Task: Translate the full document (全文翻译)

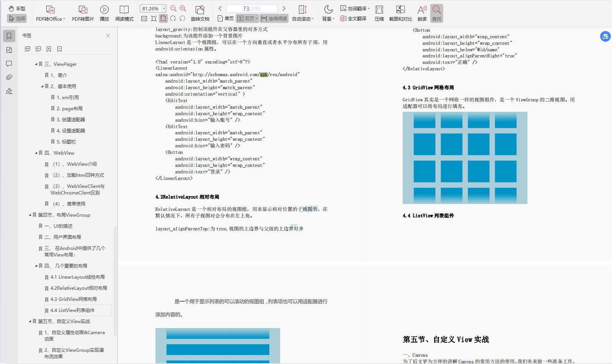Action: pos(353,18)
